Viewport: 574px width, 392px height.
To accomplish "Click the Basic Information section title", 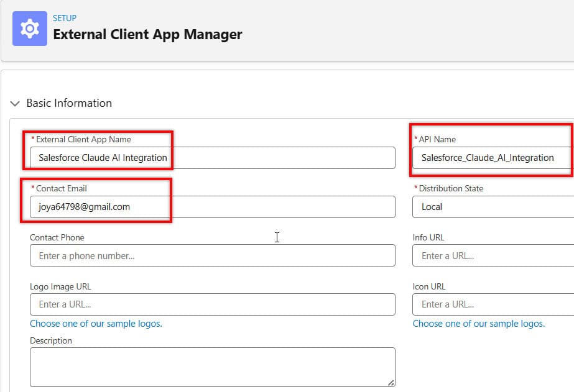I will (69, 103).
